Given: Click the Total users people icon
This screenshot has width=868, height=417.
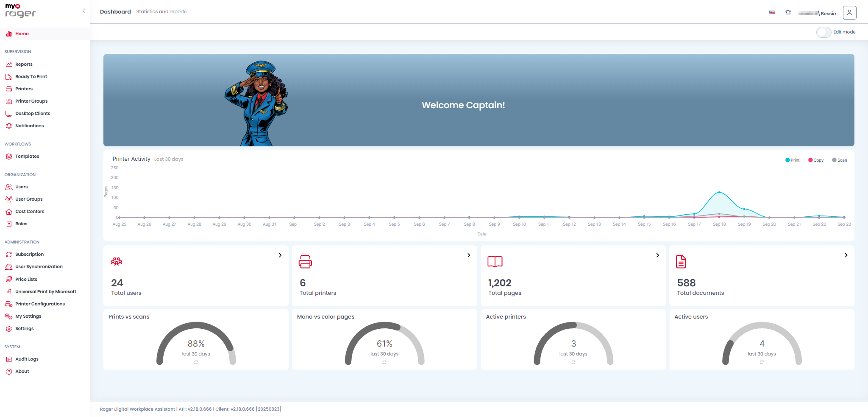Looking at the screenshot, I should (117, 262).
